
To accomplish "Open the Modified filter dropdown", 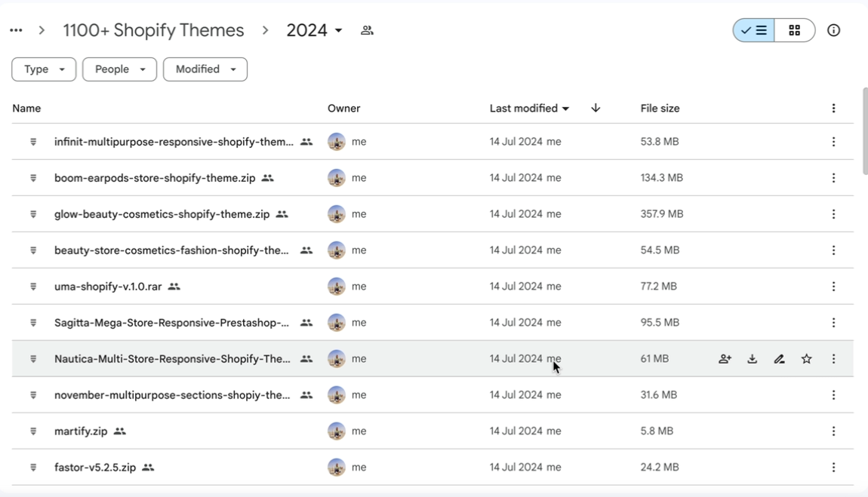I will [x=205, y=69].
